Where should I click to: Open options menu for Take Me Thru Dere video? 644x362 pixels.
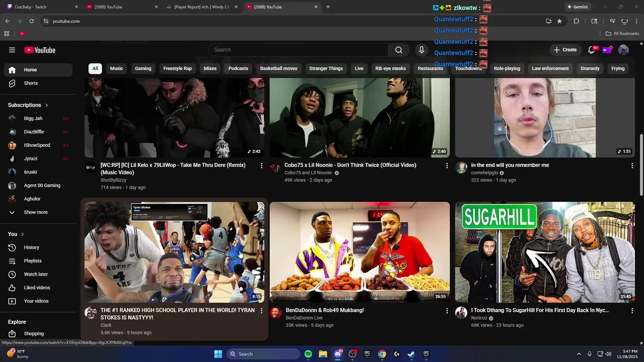pos(261,165)
